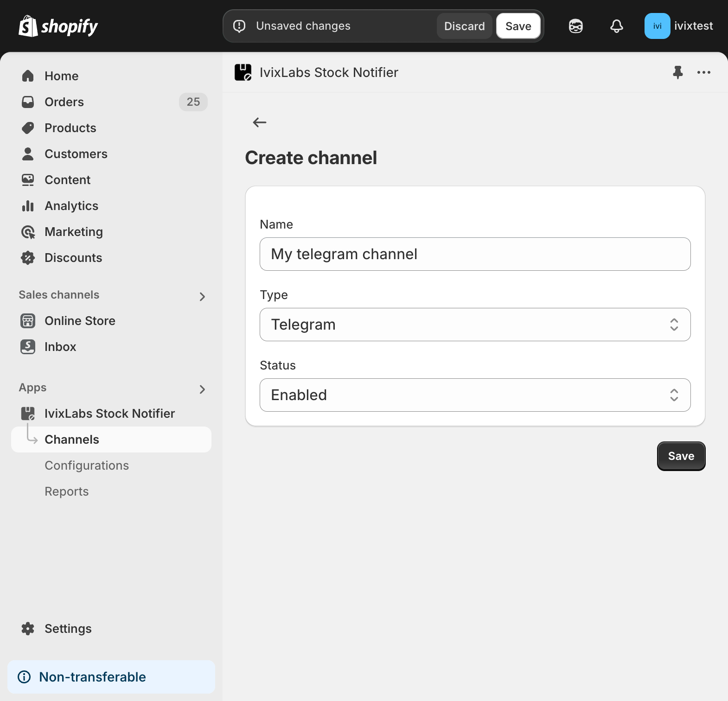Click the Name field with 'My telegram channel'
Image resolution: width=728 pixels, height=701 pixels.
pos(475,254)
